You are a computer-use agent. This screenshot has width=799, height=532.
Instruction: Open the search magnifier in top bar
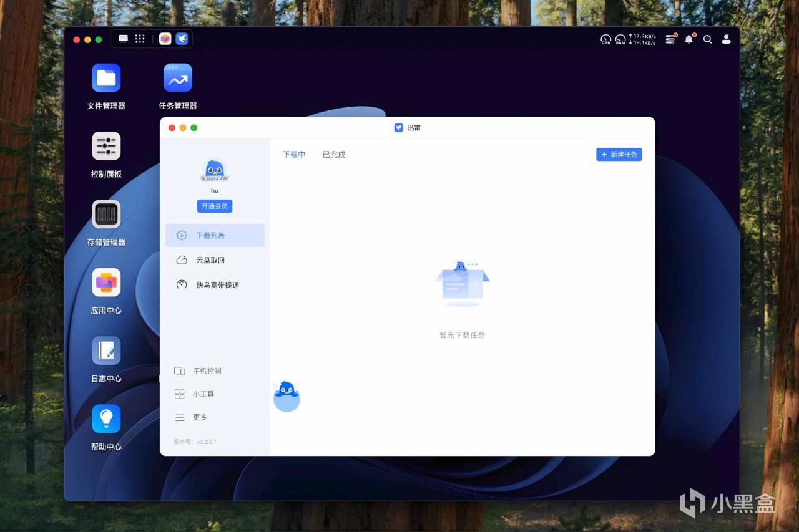pos(707,39)
